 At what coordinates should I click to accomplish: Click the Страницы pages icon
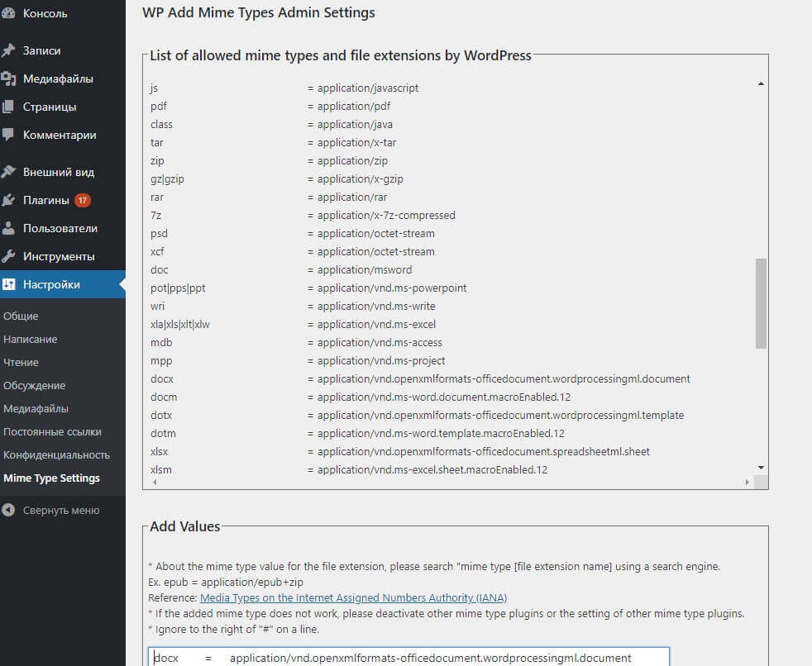[x=11, y=107]
